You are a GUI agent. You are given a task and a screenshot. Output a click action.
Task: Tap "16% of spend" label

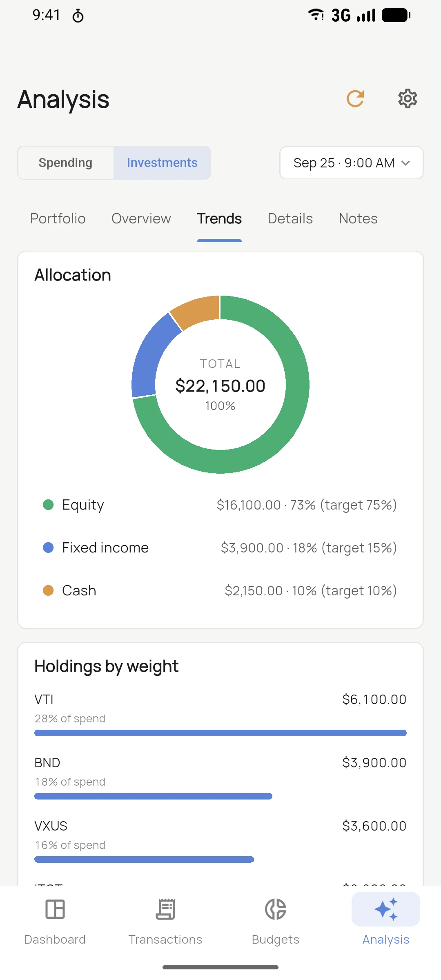(70, 845)
